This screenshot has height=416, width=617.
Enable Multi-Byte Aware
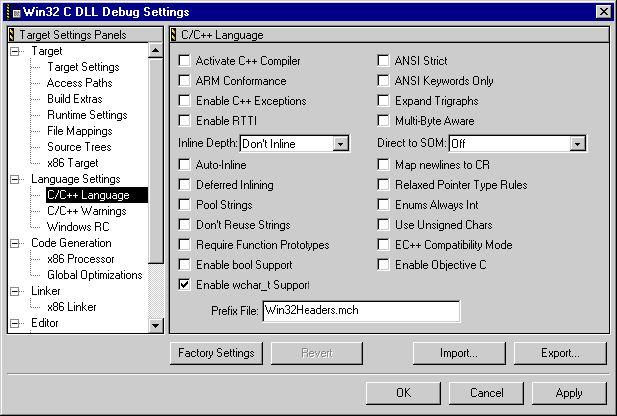coord(383,120)
